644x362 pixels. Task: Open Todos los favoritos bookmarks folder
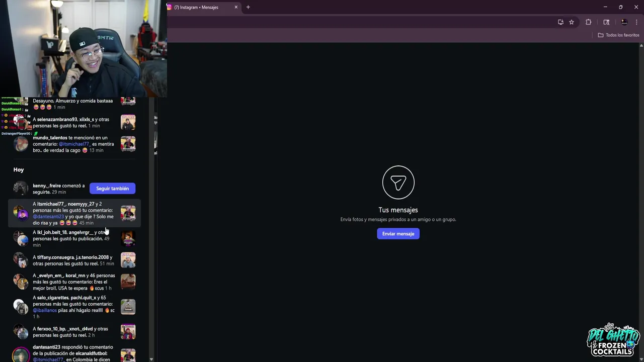[x=618, y=35]
